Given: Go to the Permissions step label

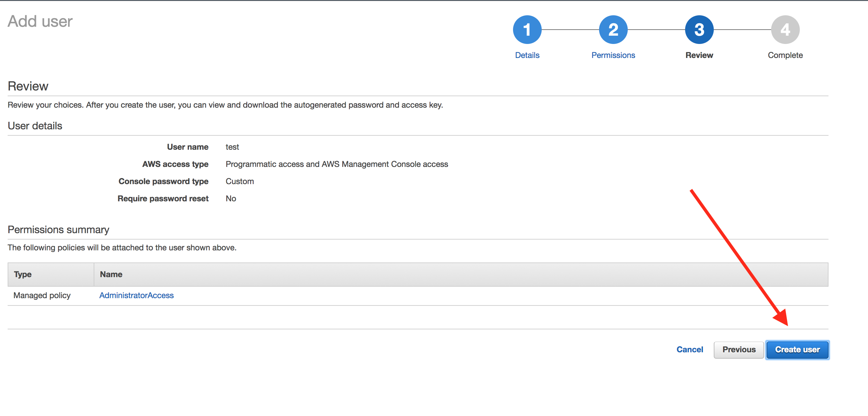Looking at the screenshot, I should click(613, 55).
